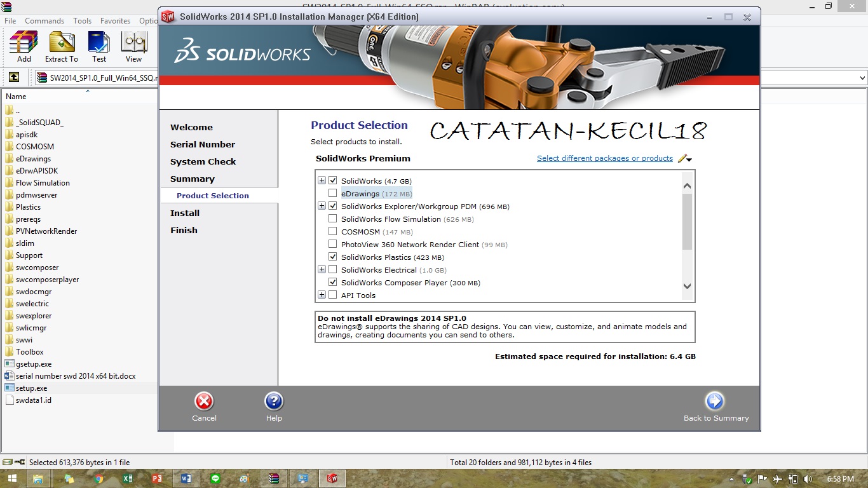Image resolution: width=868 pixels, height=488 pixels.
Task: Click Select different packages or products link
Action: (x=605, y=158)
